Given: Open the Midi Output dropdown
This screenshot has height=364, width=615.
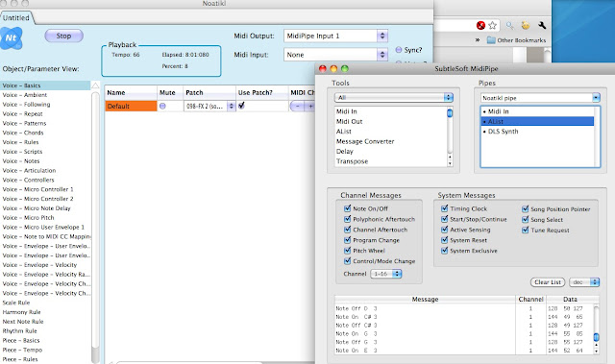Looking at the screenshot, I should point(335,36).
